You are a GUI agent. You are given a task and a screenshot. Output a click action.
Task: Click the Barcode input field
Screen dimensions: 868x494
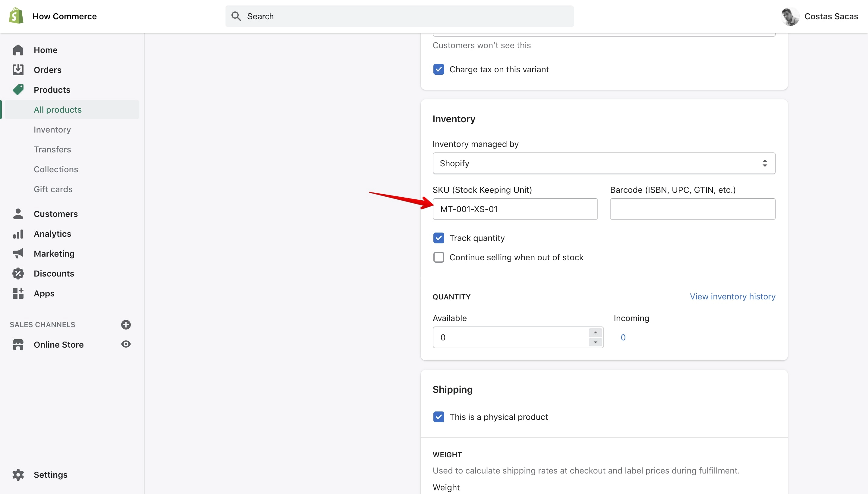point(693,209)
